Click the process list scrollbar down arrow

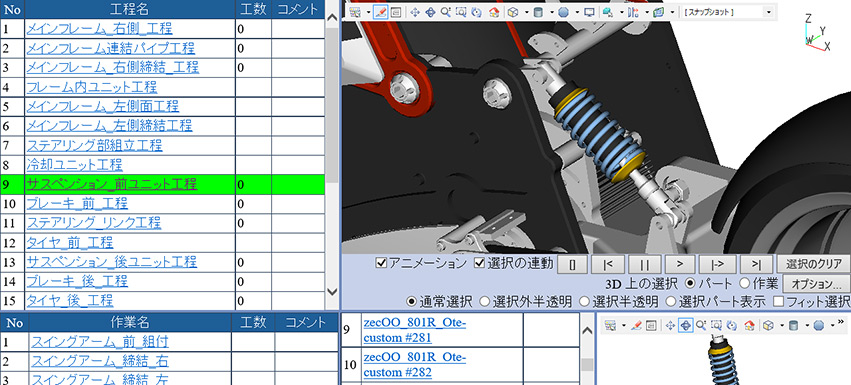point(333,292)
